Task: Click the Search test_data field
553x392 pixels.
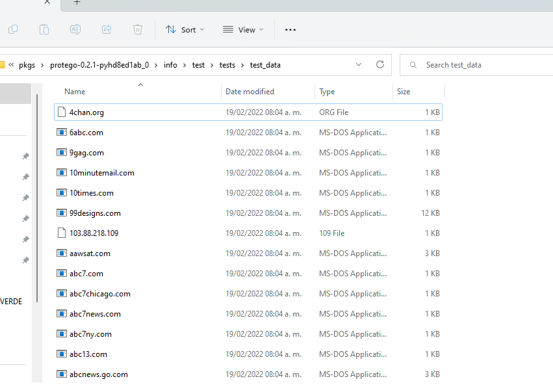Action: [476, 65]
